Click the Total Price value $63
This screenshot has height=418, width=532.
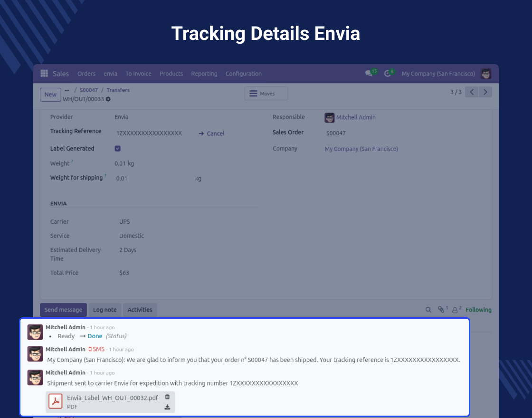pyautogui.click(x=124, y=273)
